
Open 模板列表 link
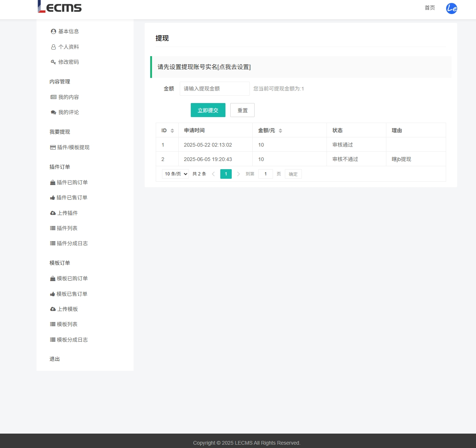tap(67, 324)
